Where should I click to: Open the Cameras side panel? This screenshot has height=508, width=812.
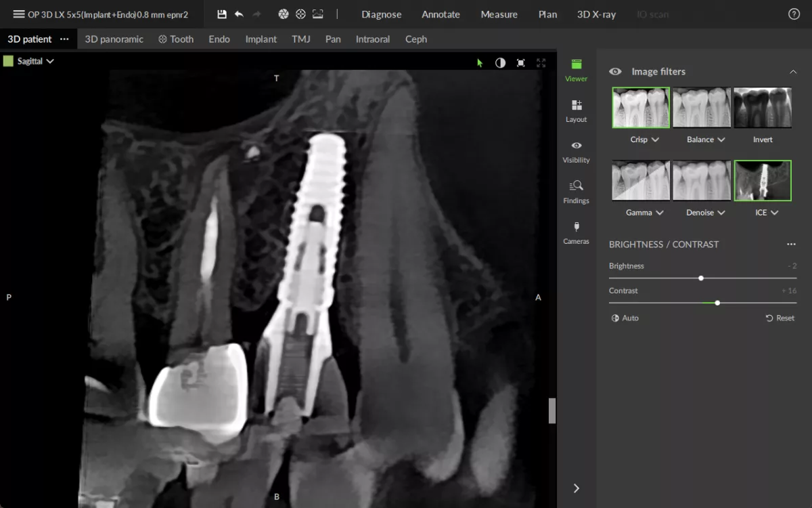pos(577,232)
